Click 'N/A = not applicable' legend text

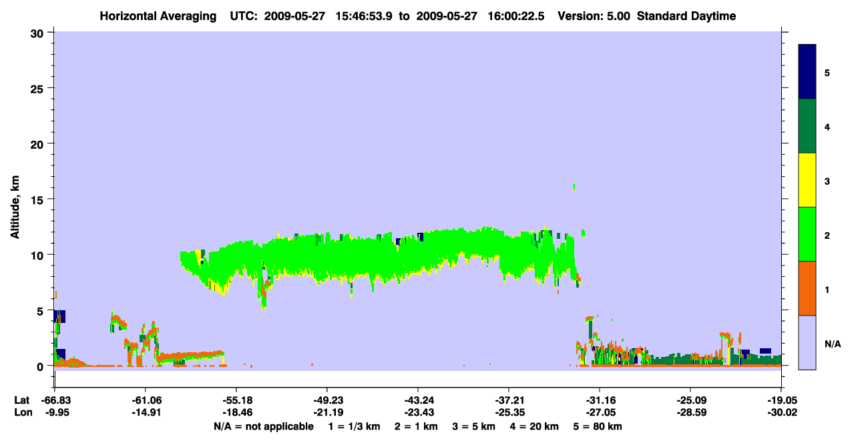[x=263, y=426]
